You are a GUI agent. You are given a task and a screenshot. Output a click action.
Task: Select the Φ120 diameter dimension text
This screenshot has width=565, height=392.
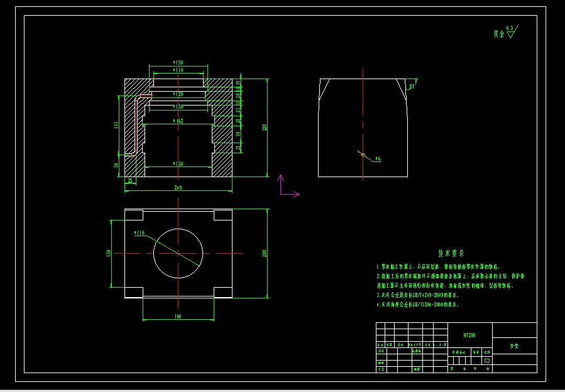coord(178,94)
